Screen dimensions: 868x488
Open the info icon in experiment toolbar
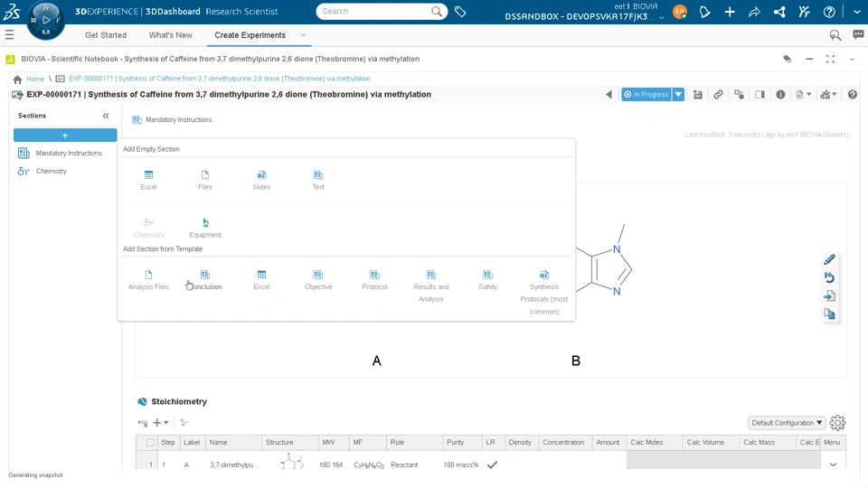coord(780,95)
